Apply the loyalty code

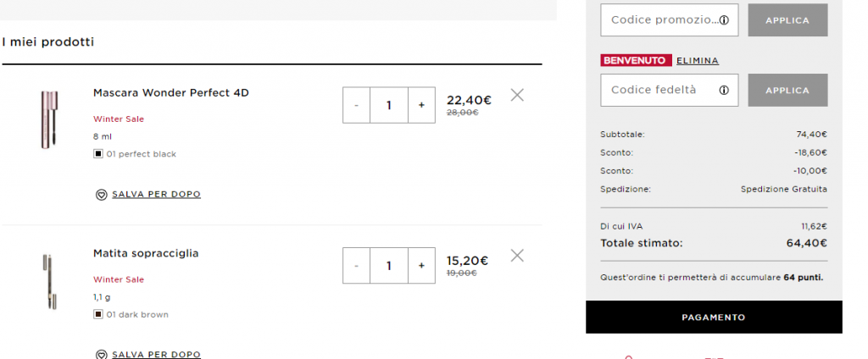click(787, 90)
